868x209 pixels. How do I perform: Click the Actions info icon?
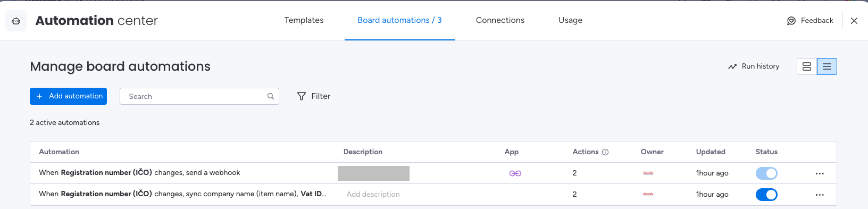(605, 152)
